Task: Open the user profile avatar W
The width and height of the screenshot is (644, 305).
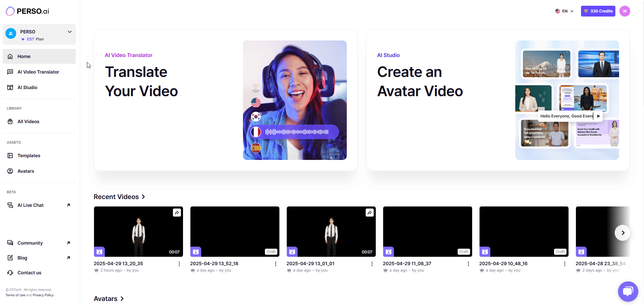Action: (625, 11)
